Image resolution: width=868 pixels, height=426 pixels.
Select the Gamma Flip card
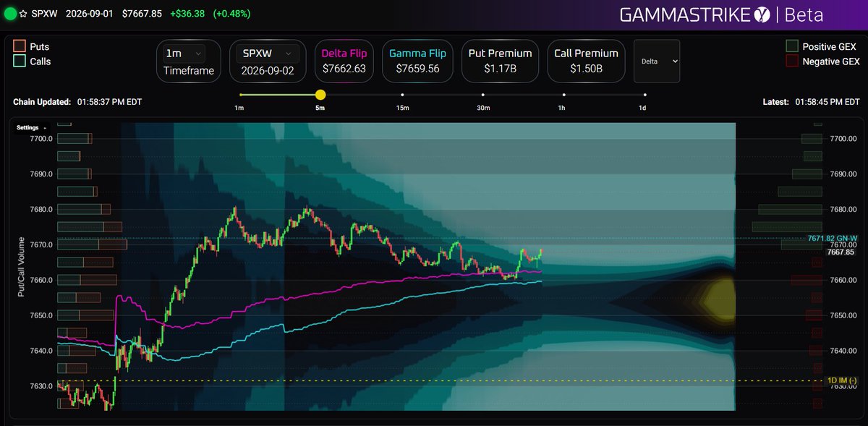click(x=418, y=61)
